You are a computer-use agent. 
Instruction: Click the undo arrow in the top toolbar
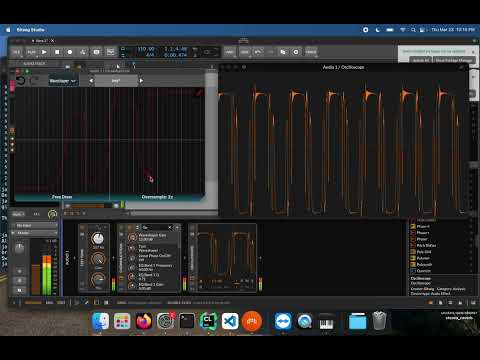[258, 52]
